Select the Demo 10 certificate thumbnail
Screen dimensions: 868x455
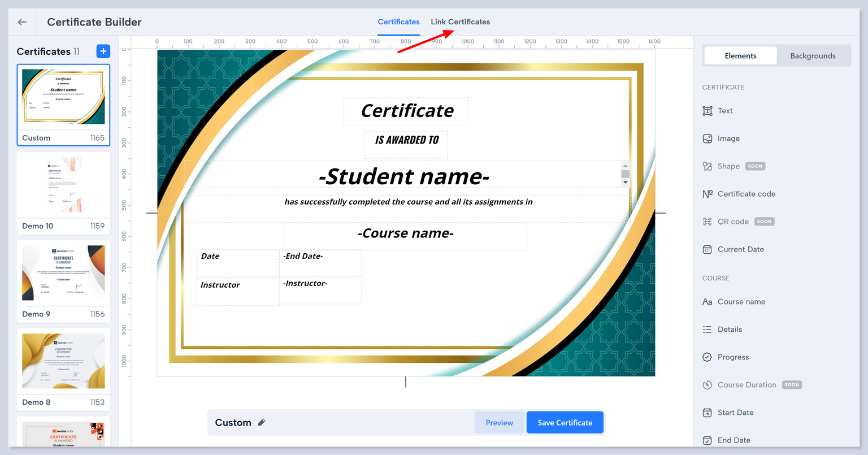(63, 186)
